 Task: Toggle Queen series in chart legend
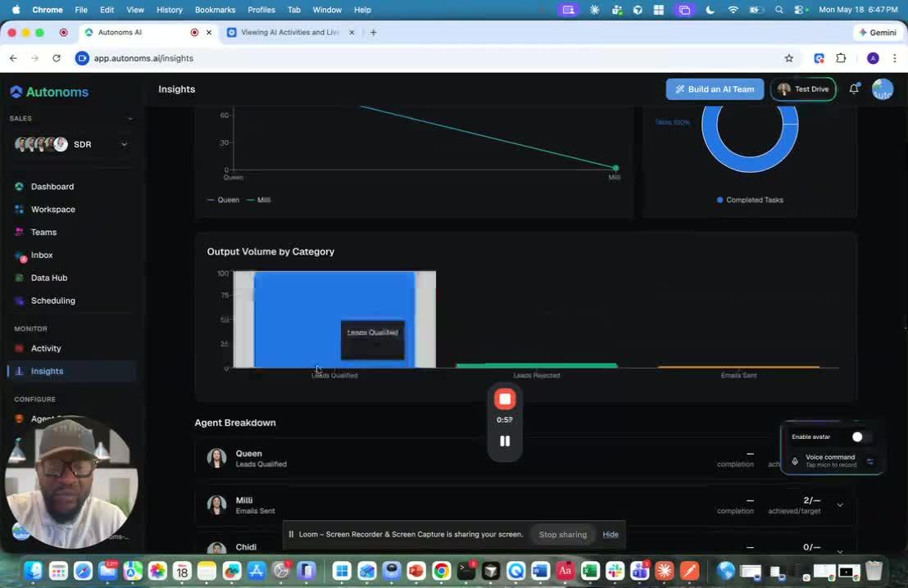(223, 200)
